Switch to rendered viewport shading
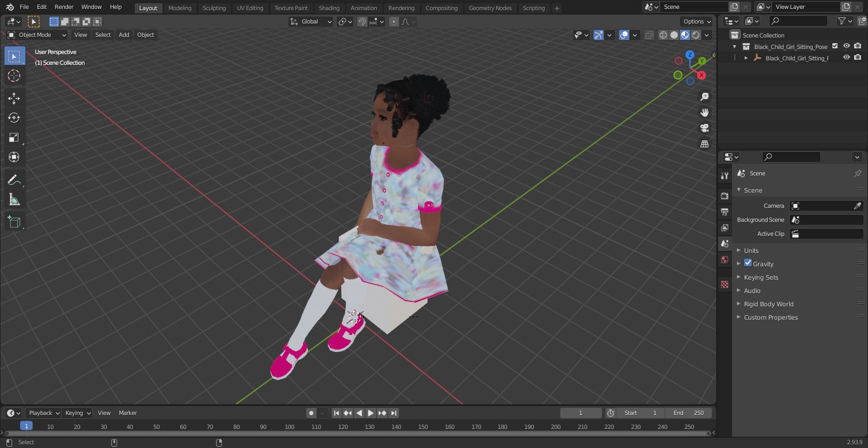 tap(696, 35)
